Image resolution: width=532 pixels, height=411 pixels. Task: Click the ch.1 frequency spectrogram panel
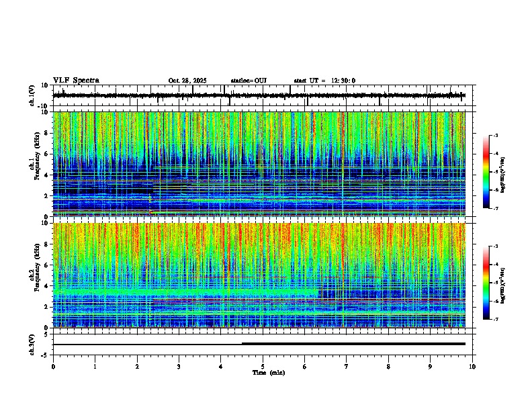259,164
